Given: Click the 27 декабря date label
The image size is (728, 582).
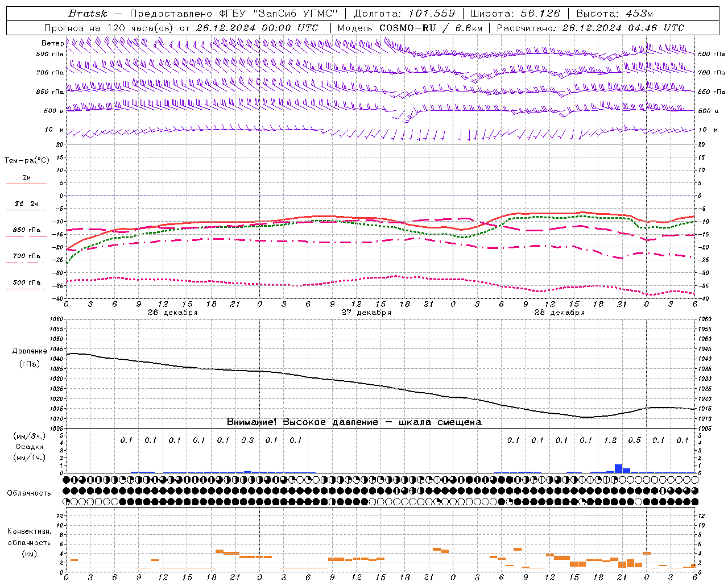Looking at the screenshot, I should (366, 313).
